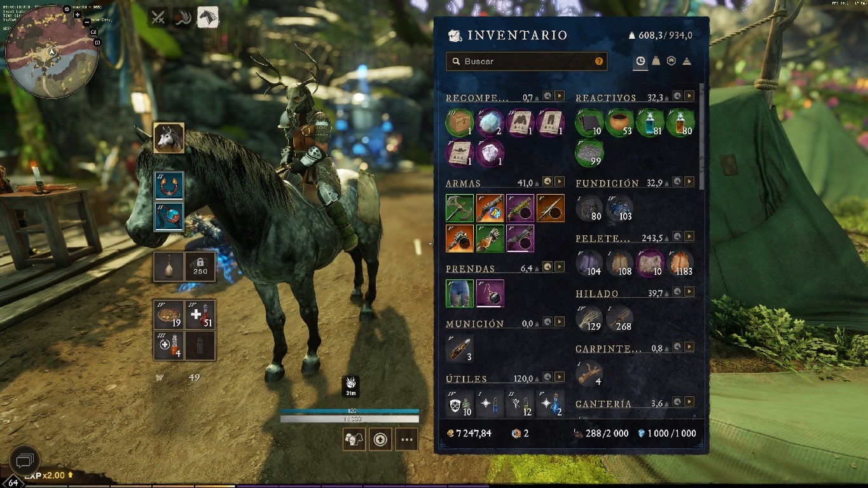Collapse the REACTIVOS category arrow

click(x=689, y=95)
